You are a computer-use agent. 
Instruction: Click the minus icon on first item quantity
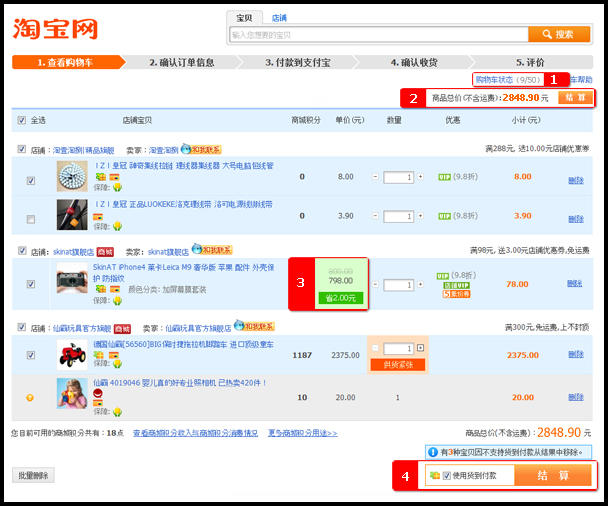(x=375, y=177)
